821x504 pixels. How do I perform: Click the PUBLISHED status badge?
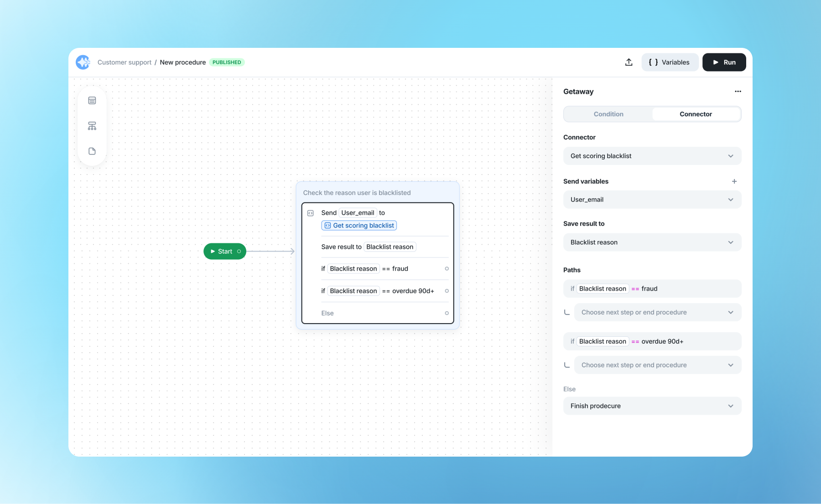[227, 62]
